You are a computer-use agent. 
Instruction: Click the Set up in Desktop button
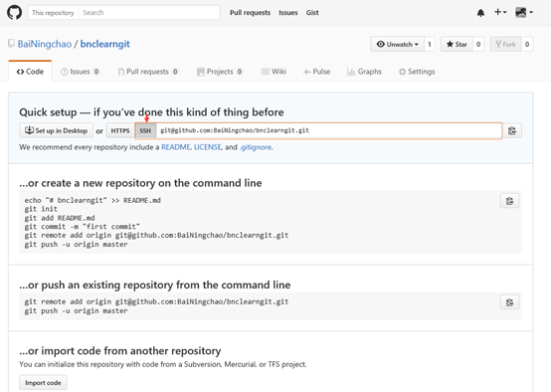[57, 130]
